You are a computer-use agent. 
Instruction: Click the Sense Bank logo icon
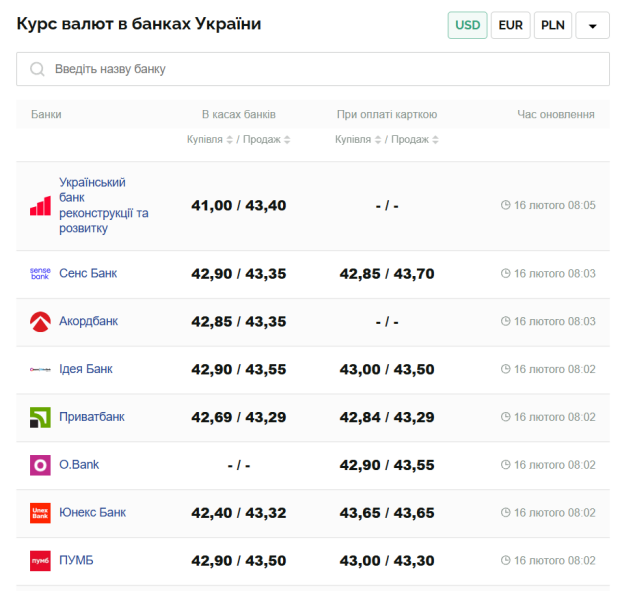pyautogui.click(x=40, y=273)
